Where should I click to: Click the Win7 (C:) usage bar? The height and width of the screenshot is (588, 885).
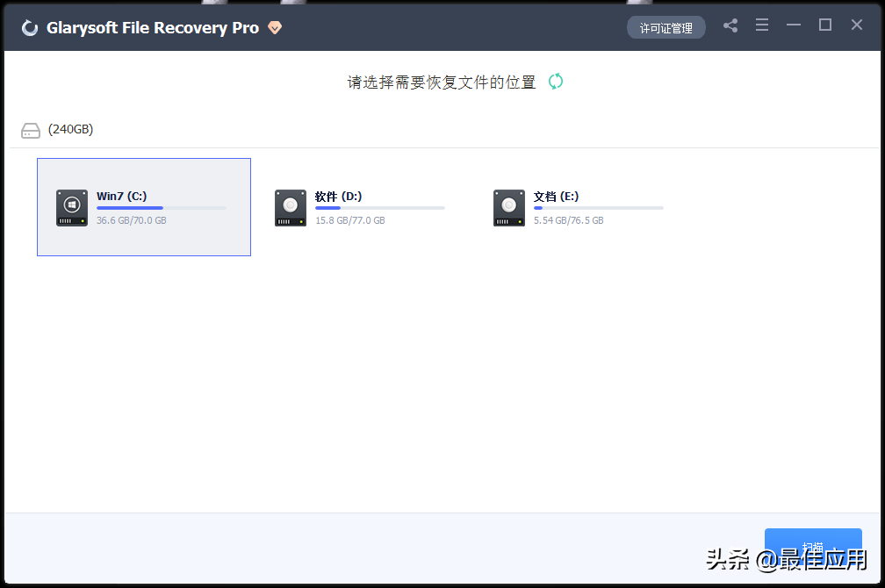162,208
